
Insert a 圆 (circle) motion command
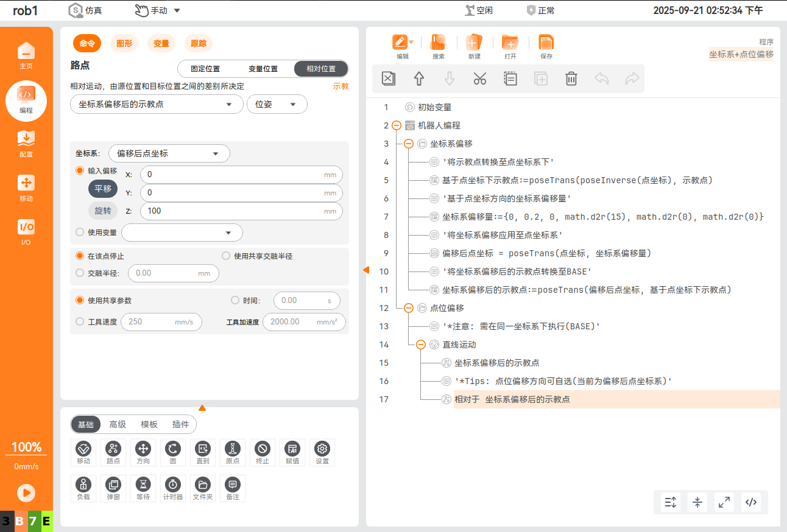[x=173, y=452]
